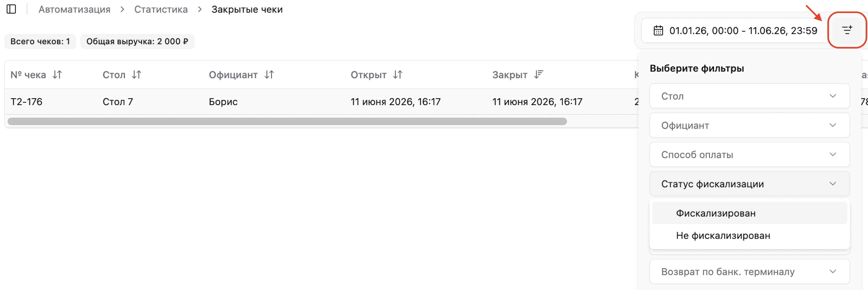This screenshot has height=290, width=868.
Task: Sort by Стол column arrows
Action: 137,75
